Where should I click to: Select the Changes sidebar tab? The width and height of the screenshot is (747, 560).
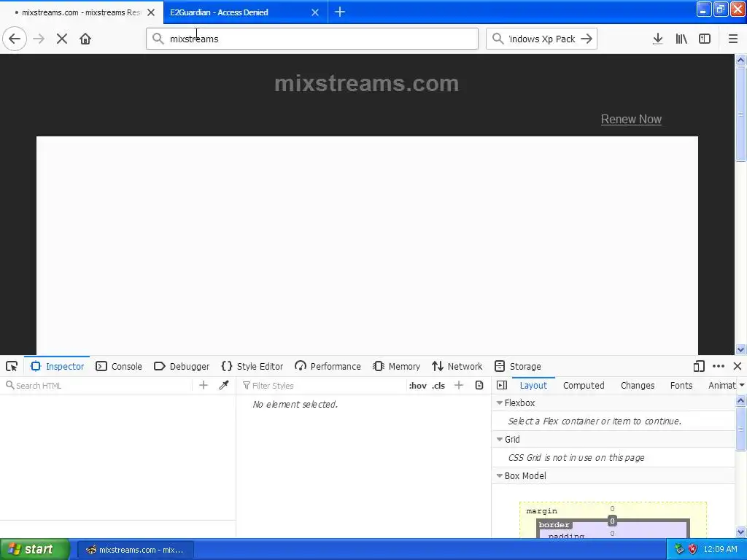[638, 385]
